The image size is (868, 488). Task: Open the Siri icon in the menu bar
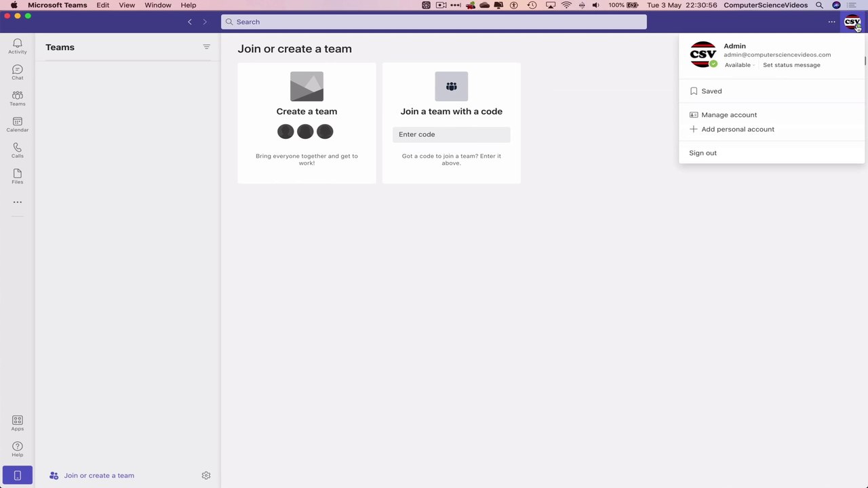point(836,5)
